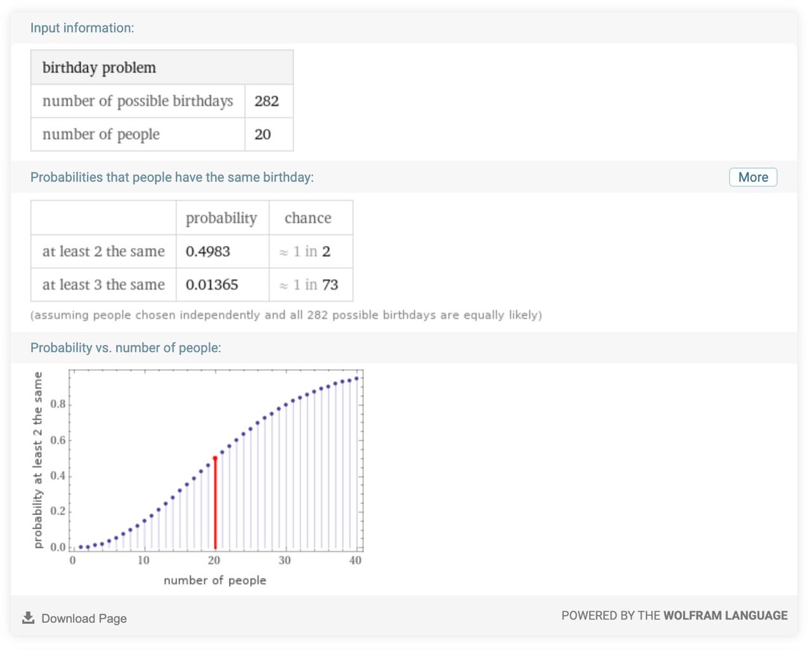Click the Input information heading
The image size is (812, 650).
82,28
